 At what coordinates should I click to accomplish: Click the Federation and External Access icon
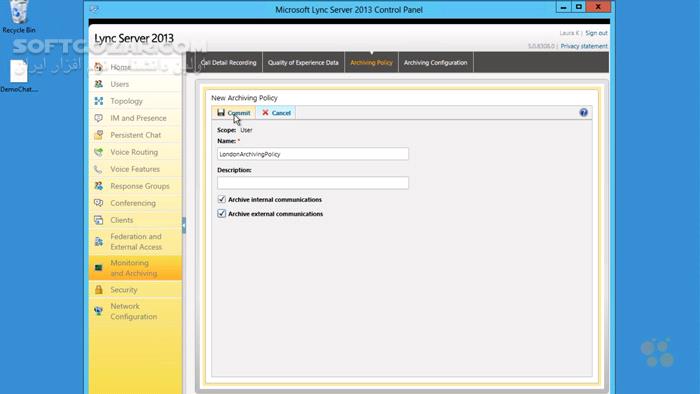pyautogui.click(x=99, y=242)
